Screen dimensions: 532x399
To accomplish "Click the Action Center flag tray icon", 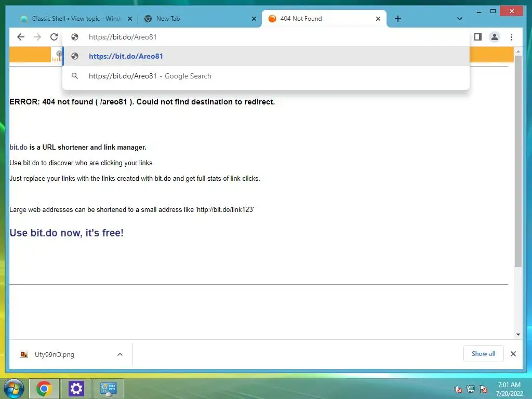I will point(483,389).
